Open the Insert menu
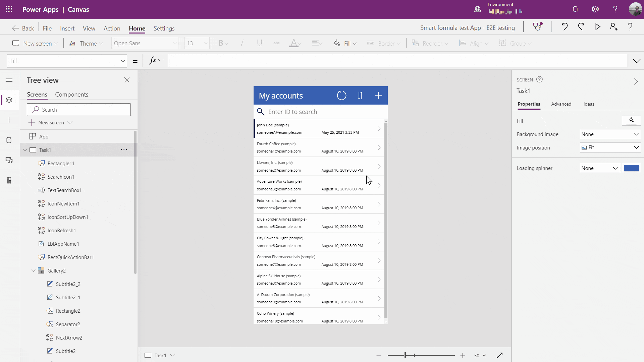644x362 pixels. 67,28
